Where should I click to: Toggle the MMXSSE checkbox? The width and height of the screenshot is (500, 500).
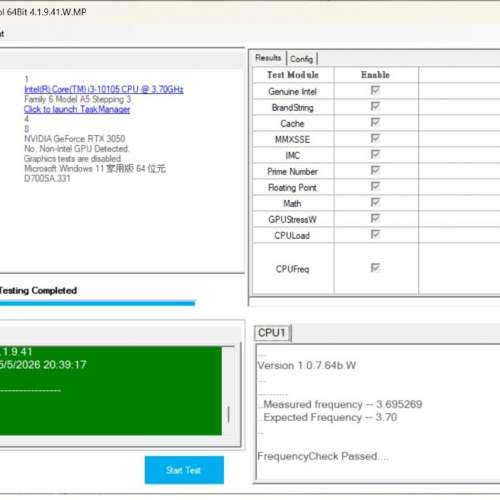(375, 138)
